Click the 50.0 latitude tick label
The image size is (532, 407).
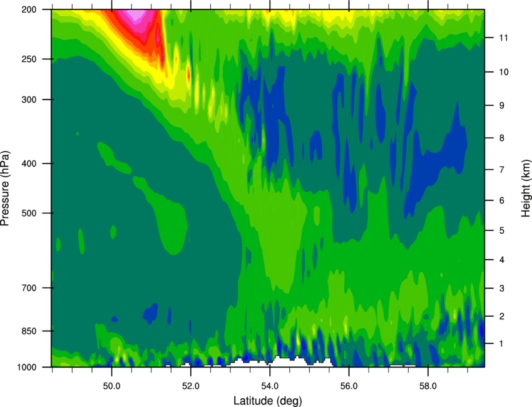[x=111, y=386]
